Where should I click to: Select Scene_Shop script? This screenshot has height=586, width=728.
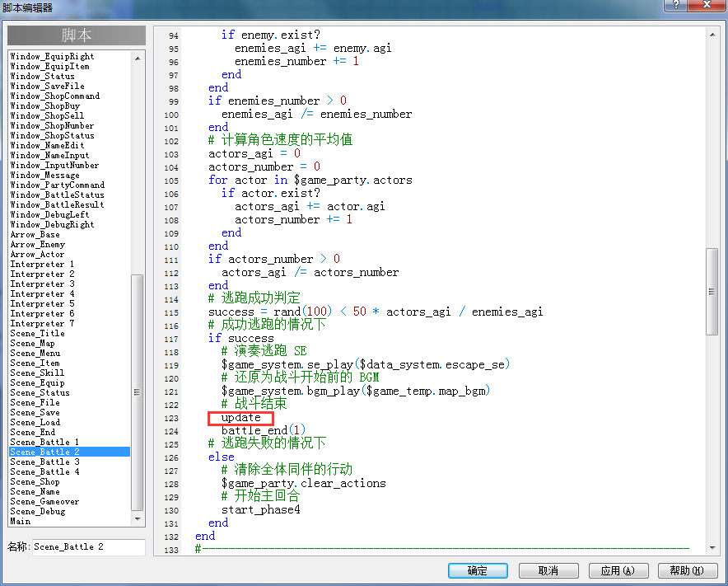(35, 482)
